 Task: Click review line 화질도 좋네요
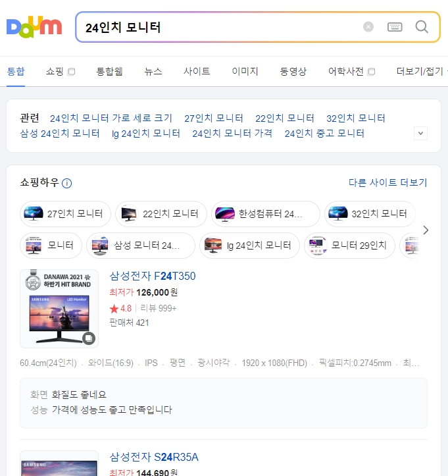(79, 394)
